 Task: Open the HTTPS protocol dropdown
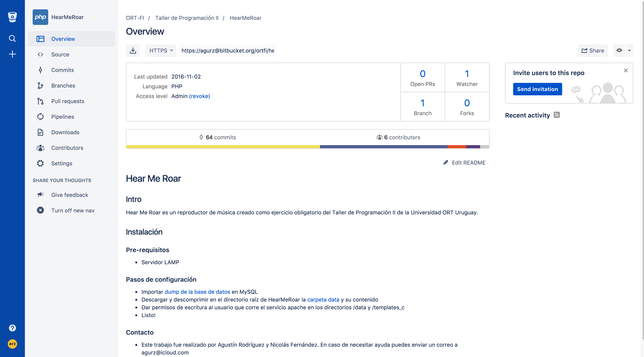click(161, 51)
